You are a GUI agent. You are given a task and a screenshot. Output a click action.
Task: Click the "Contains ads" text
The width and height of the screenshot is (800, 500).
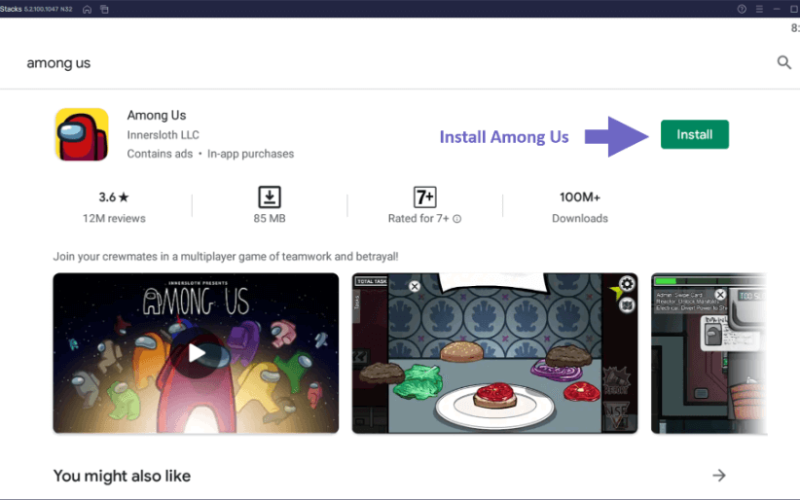click(x=160, y=154)
